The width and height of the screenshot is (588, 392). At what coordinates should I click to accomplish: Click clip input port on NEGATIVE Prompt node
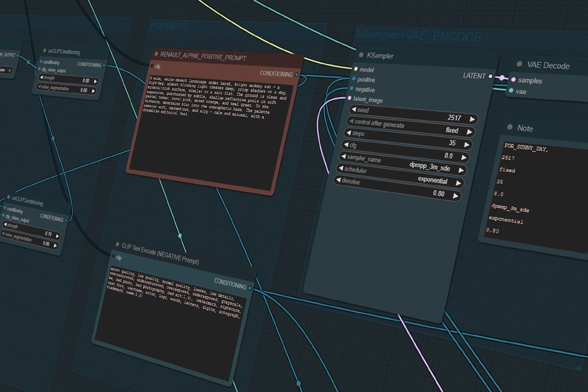113,256
